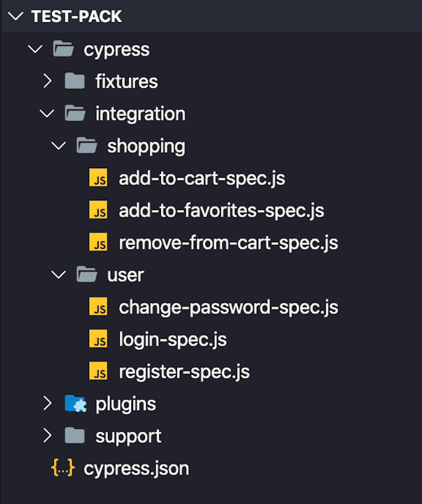Click the JS icon beside add-to-cart-spec.js
422x504 pixels.
[x=98, y=178]
